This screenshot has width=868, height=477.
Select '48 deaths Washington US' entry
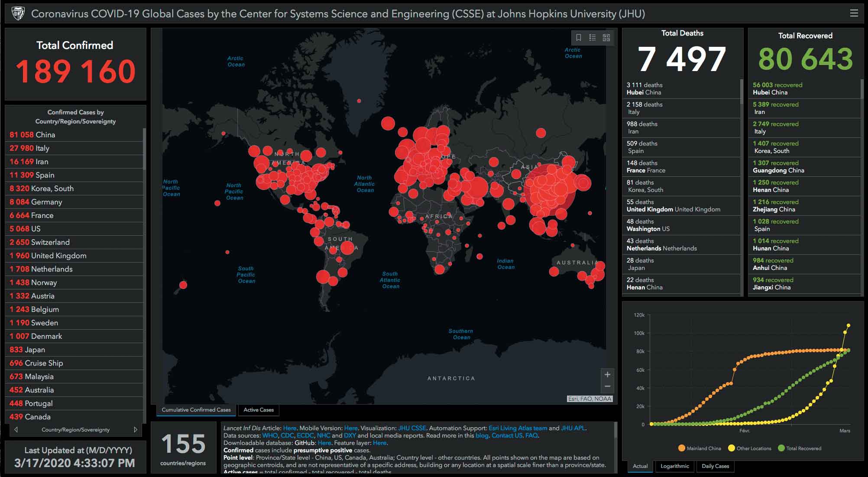pos(681,225)
